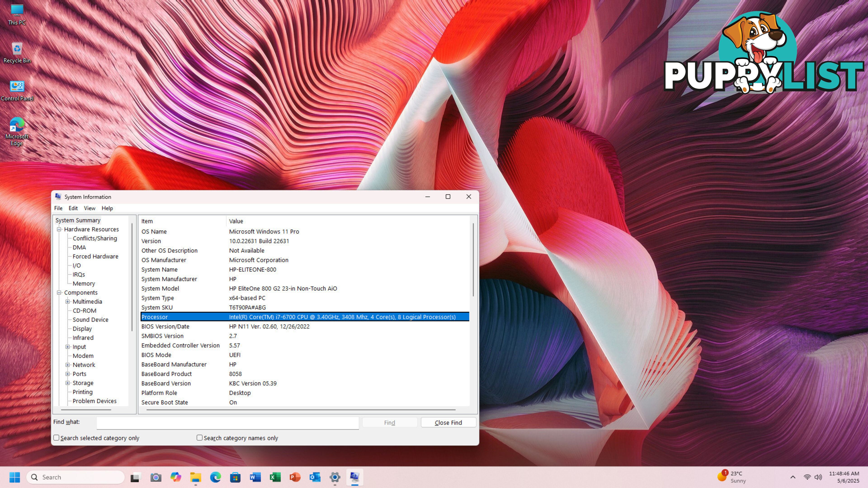Open Control Panel desktop icon
The image size is (868, 488).
coord(17,91)
